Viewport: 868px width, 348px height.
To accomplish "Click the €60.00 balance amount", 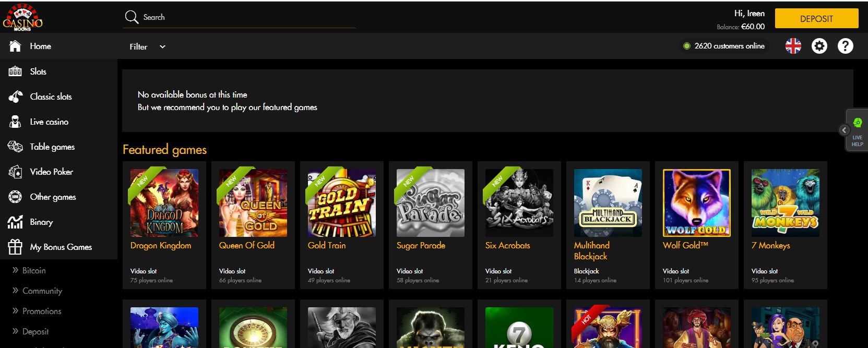I will [x=753, y=27].
